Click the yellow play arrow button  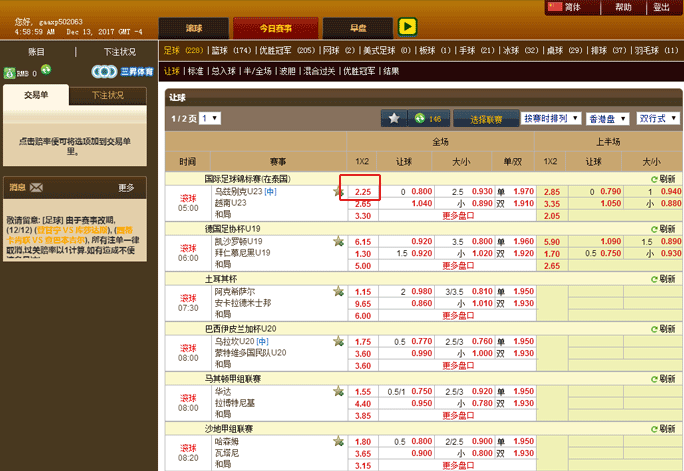[407, 27]
